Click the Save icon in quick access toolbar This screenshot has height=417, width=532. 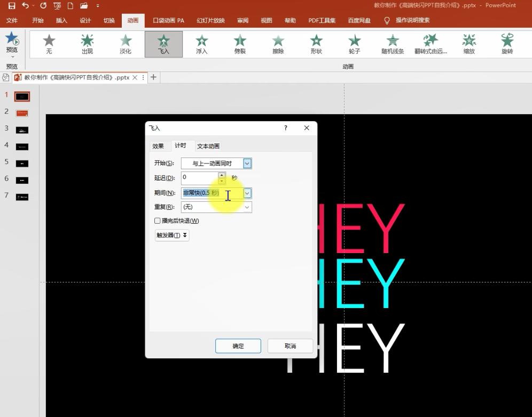point(12,6)
